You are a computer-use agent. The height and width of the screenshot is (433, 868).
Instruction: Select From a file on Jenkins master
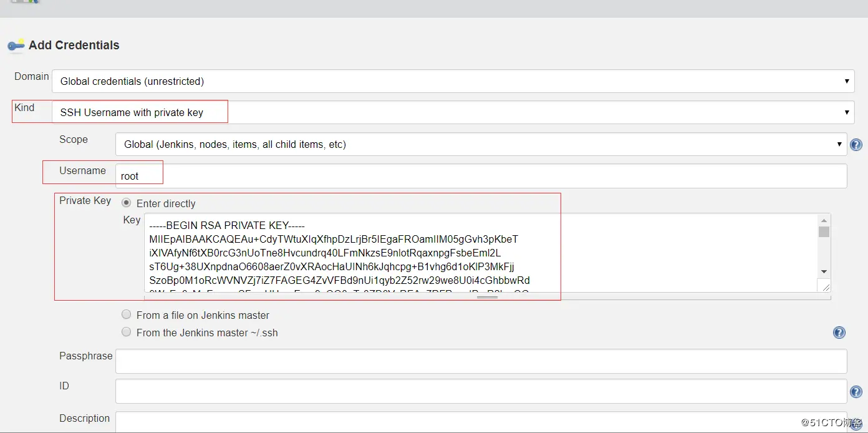127,314
